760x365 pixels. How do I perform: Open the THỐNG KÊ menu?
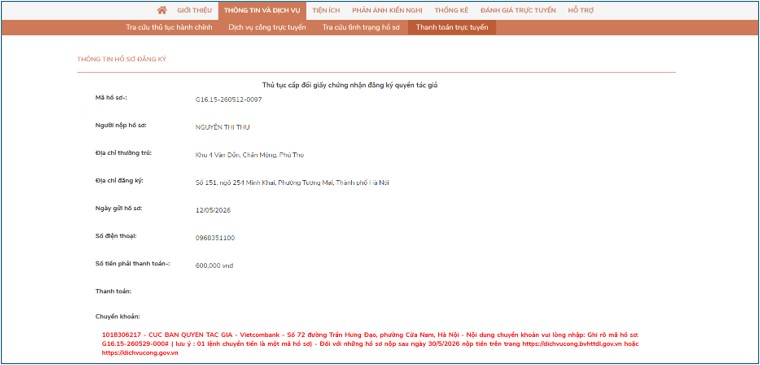tap(451, 10)
